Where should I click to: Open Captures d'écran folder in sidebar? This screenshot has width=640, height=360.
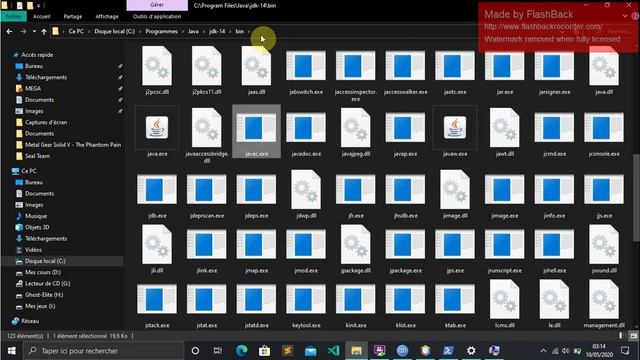pos(46,122)
